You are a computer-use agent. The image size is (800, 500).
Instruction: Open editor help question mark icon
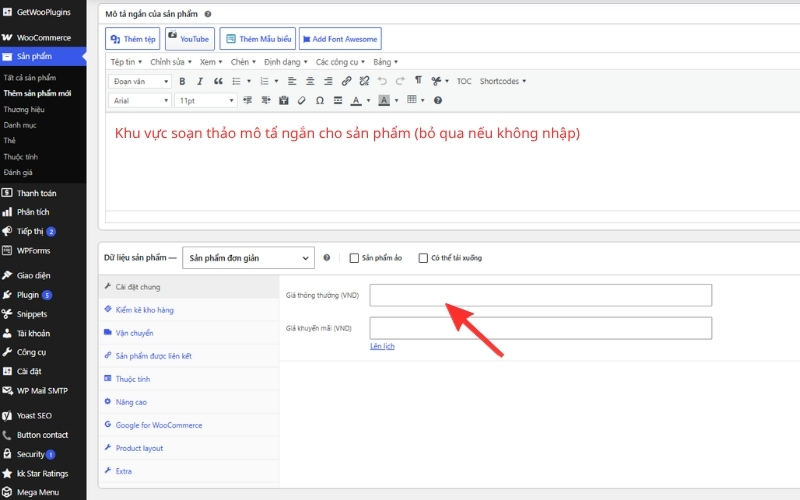click(438, 101)
